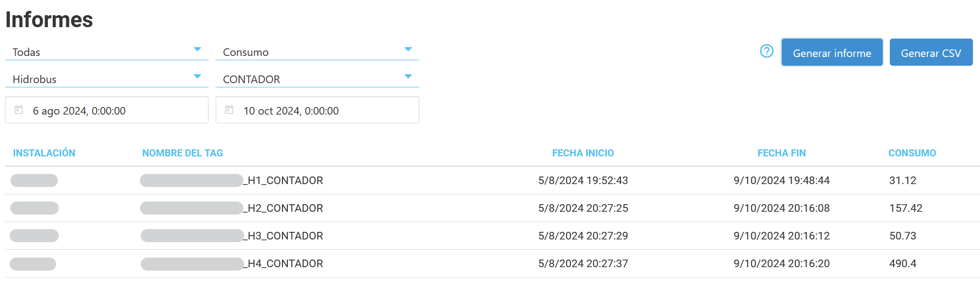Expand the Hidrobus dropdown arrow

(197, 77)
